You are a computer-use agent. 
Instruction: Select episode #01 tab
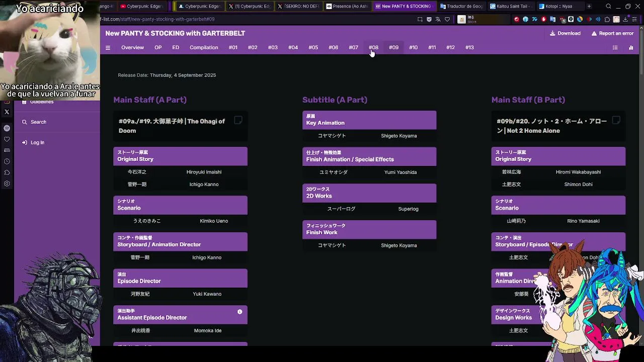pos(233,48)
